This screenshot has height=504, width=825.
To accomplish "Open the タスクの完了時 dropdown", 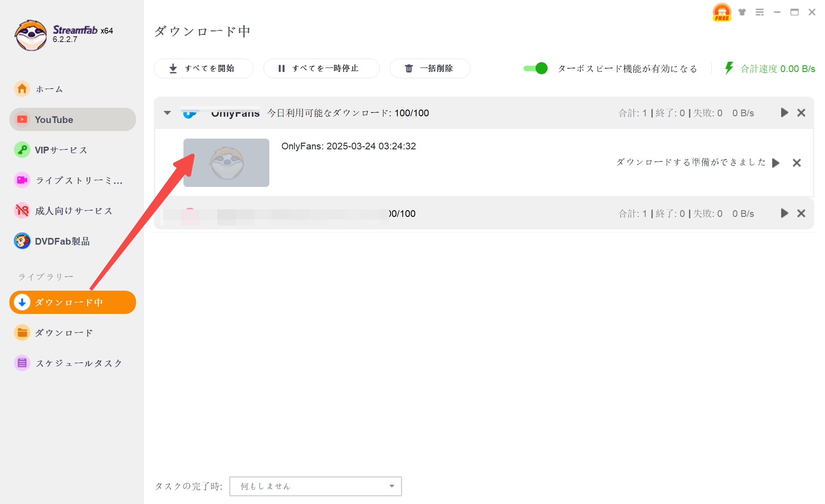I will point(315,486).
